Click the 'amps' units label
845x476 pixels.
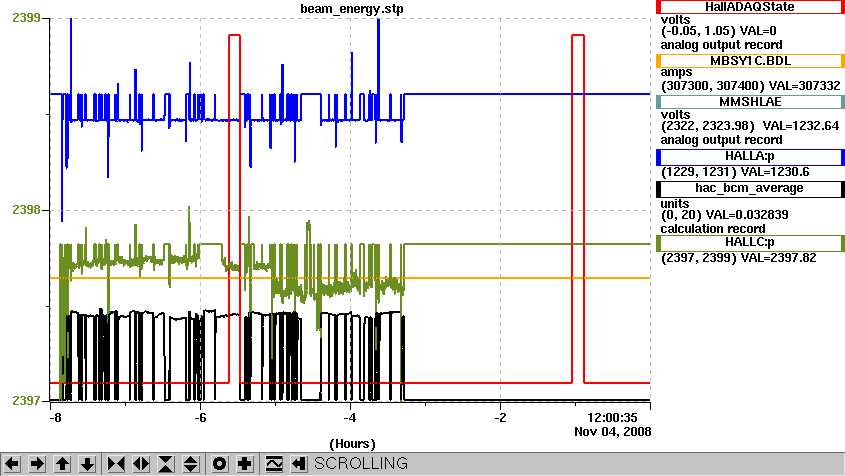676,73
